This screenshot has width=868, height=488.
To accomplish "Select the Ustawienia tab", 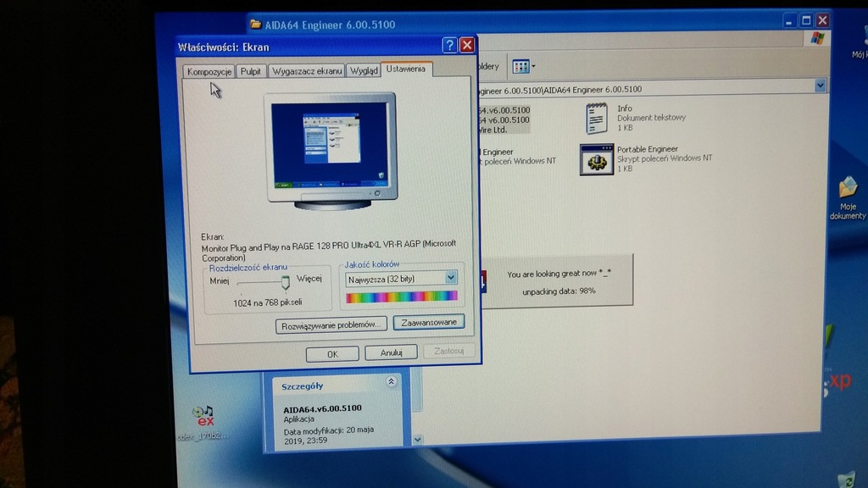I will coord(406,69).
